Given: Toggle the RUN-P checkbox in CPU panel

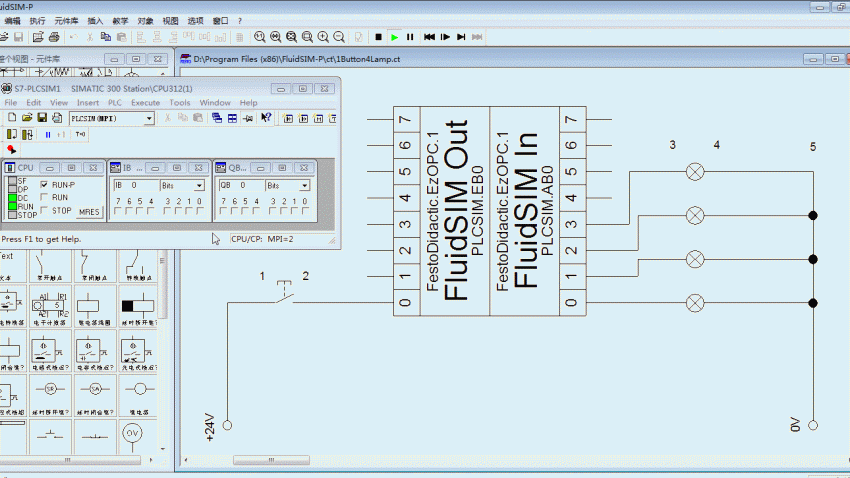Looking at the screenshot, I should pos(44,185).
